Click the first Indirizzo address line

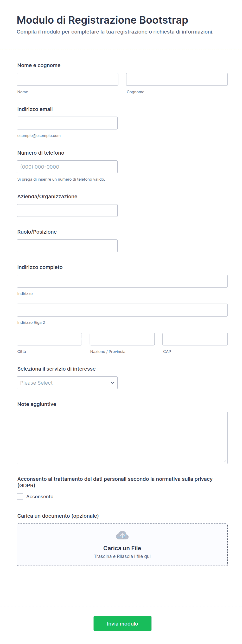click(122, 281)
